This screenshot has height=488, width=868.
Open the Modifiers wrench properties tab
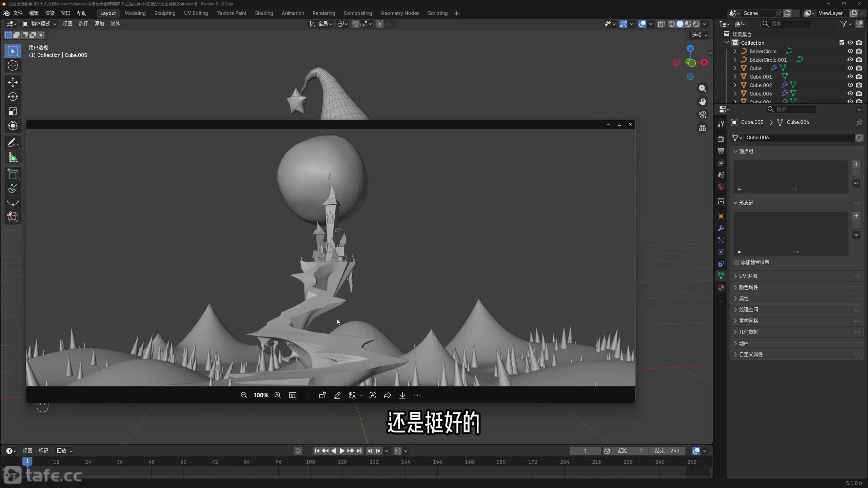click(721, 228)
